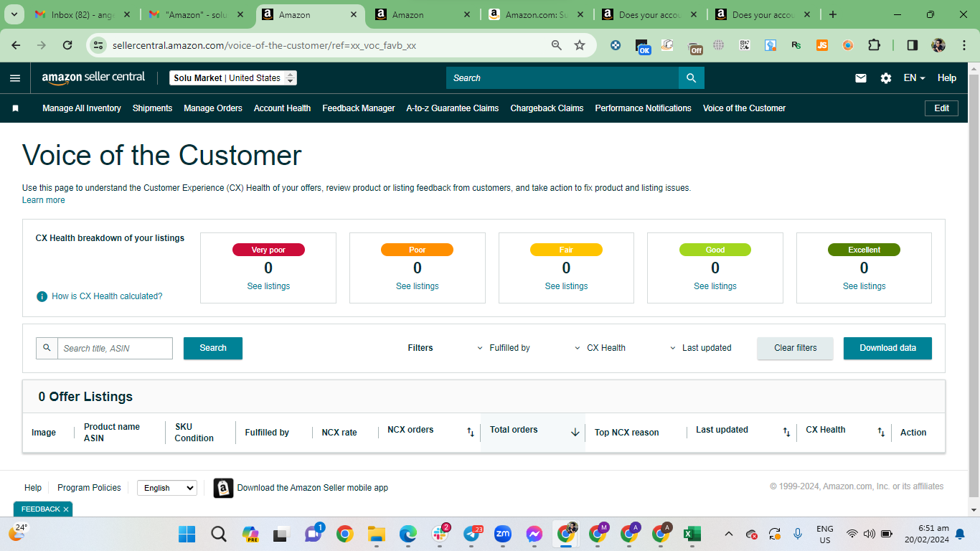Open a new browser tab
Image resolution: width=980 pixels, height=551 pixels.
832,14
